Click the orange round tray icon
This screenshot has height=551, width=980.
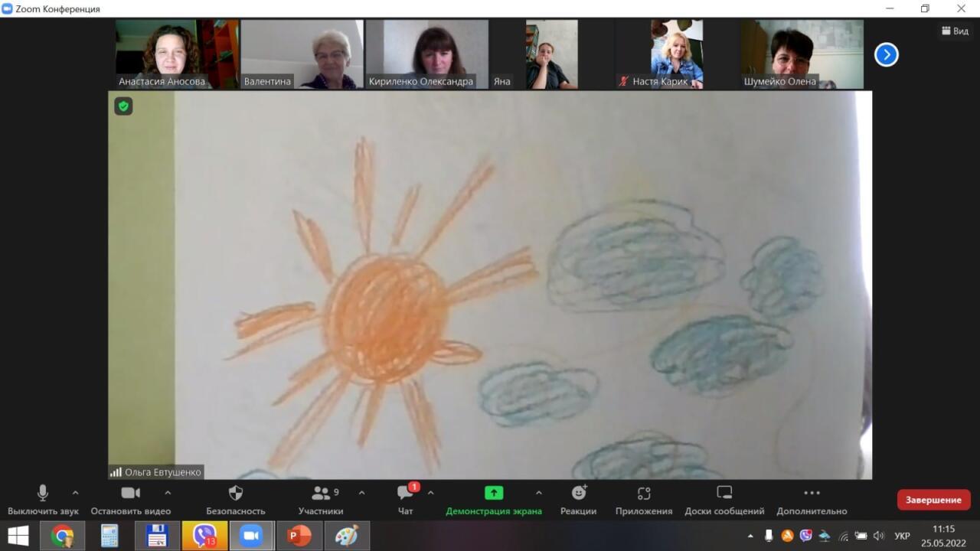click(787, 536)
